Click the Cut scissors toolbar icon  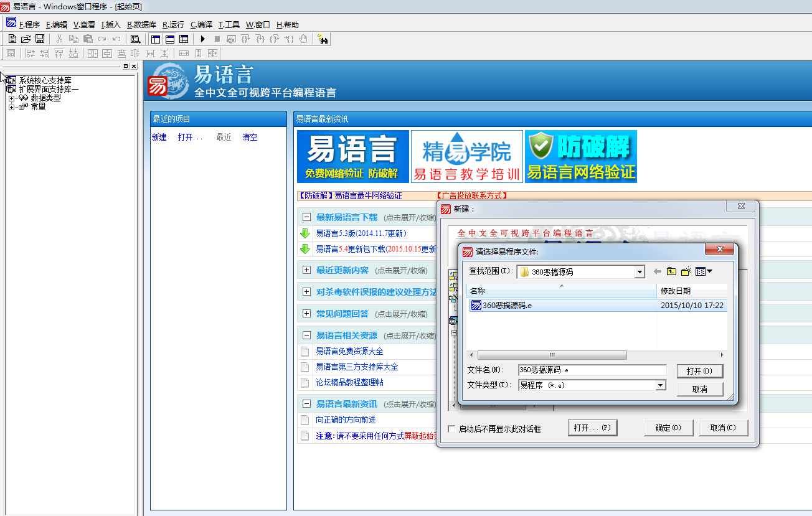coord(59,39)
